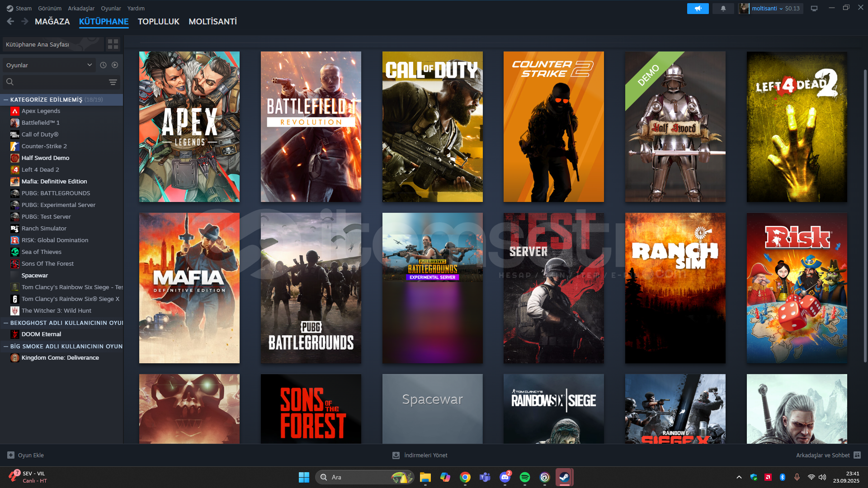Viewport: 868px width, 488px height.
Task: Switch to Big Picture mode icon
Action: click(814, 8)
